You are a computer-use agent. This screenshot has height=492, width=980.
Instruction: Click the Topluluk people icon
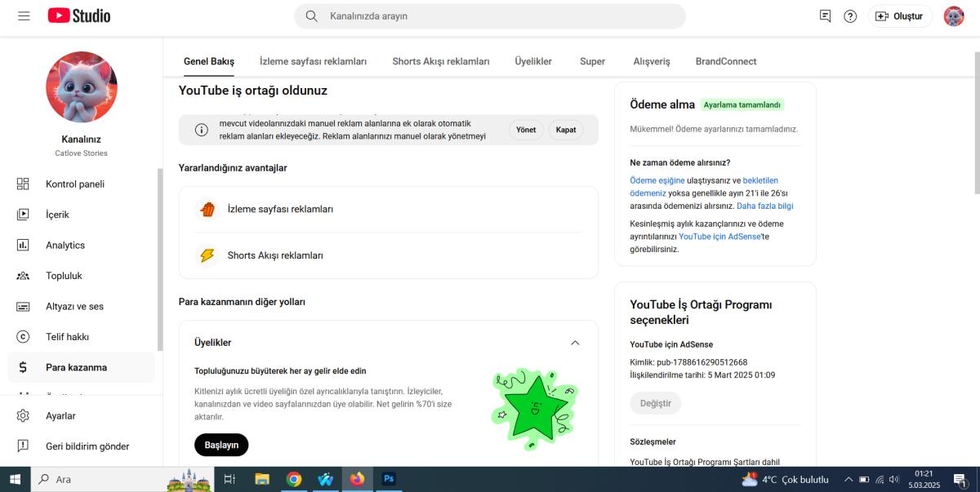click(23, 276)
